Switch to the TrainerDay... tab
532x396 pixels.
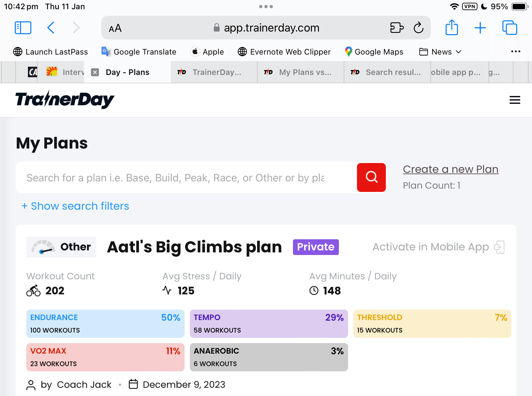tap(214, 72)
